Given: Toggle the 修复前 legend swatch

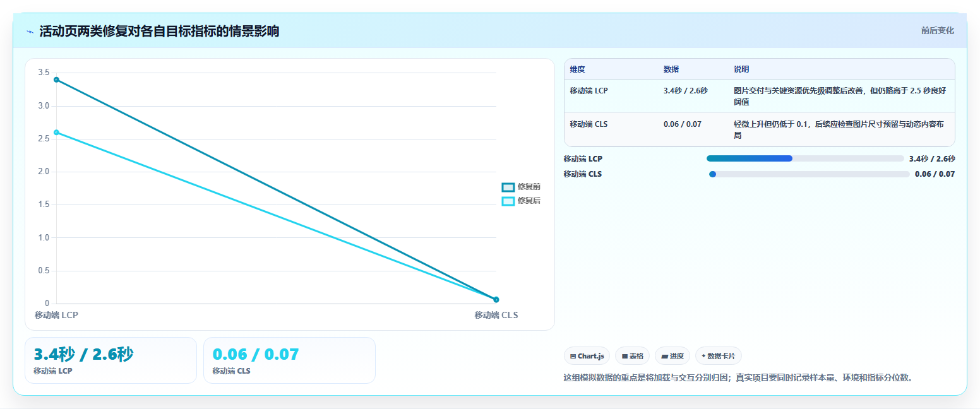Looking at the screenshot, I should [x=508, y=187].
